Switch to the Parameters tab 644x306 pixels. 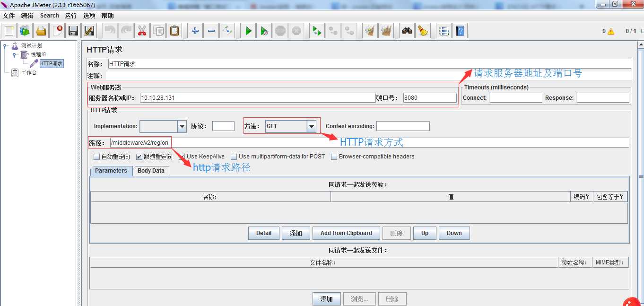click(x=111, y=171)
